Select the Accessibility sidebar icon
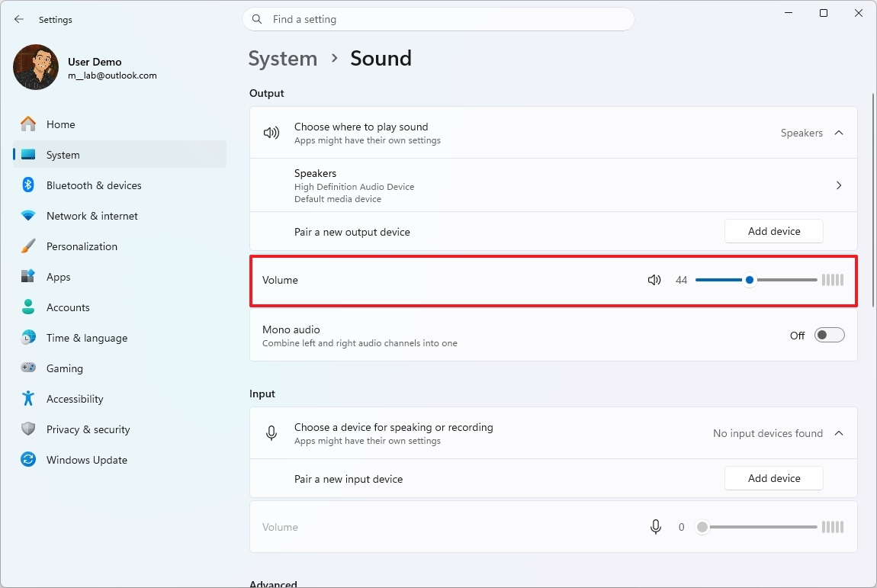877x588 pixels. (x=27, y=398)
